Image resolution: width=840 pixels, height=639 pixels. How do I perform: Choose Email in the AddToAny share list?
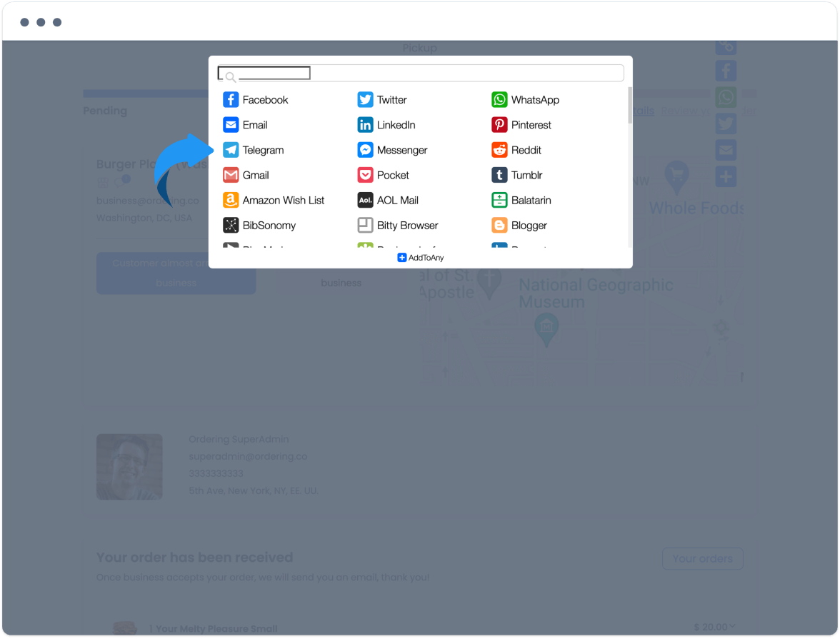coord(245,125)
